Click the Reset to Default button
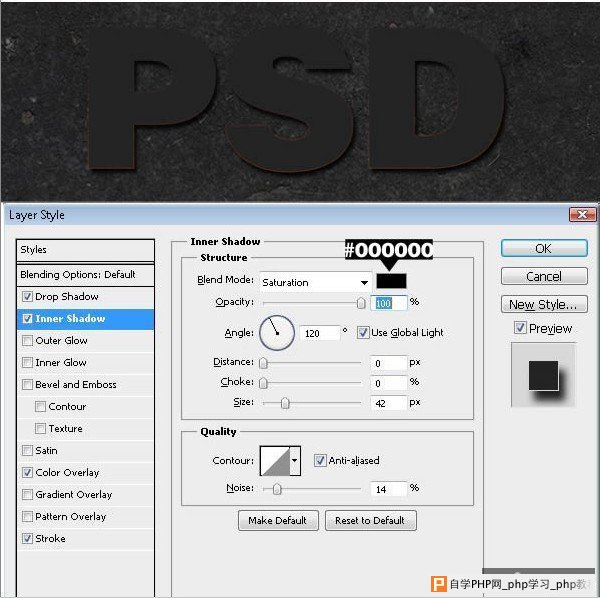Screen dimensions: 600x598 pyautogui.click(x=370, y=520)
